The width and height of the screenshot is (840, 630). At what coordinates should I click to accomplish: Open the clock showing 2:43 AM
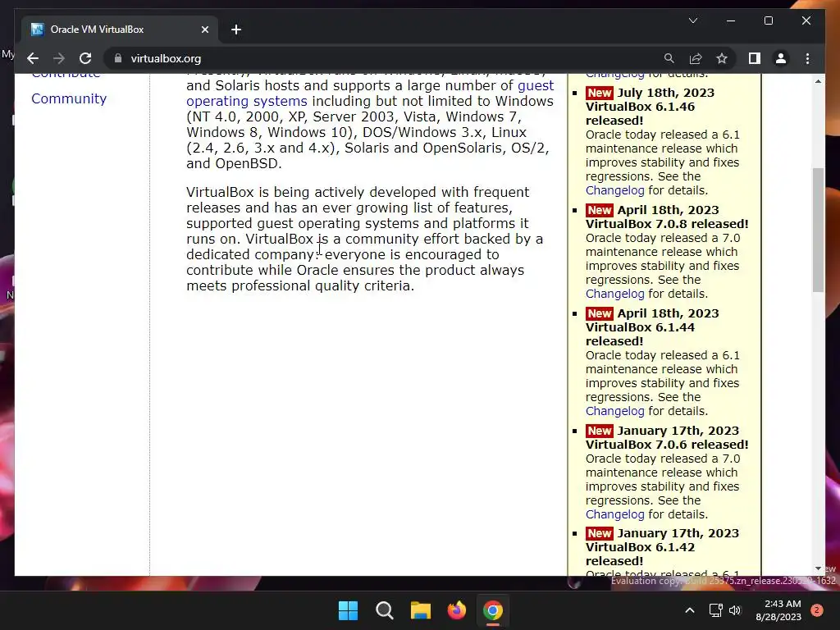tap(778, 610)
